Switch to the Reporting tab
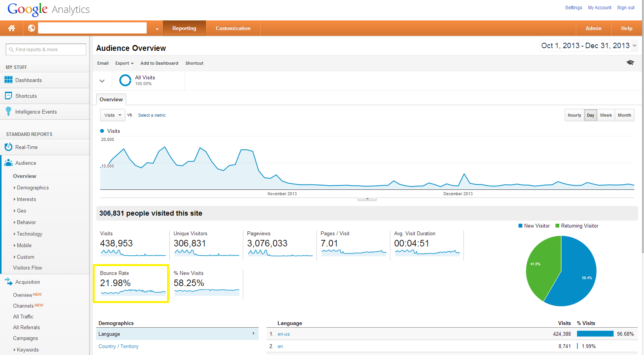The height and width of the screenshot is (355, 644). 184,28
